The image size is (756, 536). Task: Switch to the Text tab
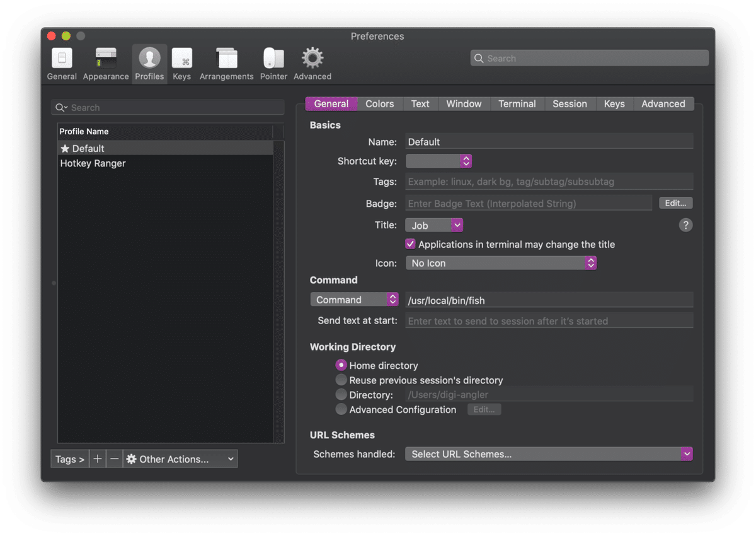[420, 104]
